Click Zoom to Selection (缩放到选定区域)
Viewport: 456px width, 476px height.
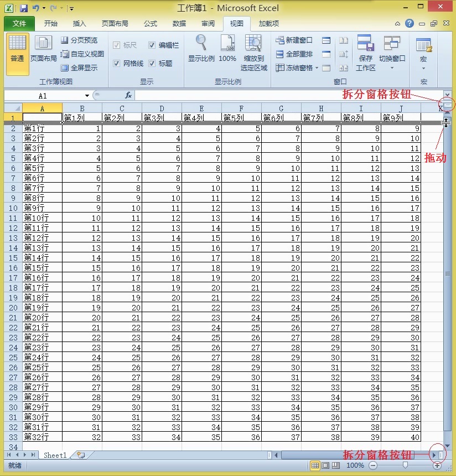(253, 53)
